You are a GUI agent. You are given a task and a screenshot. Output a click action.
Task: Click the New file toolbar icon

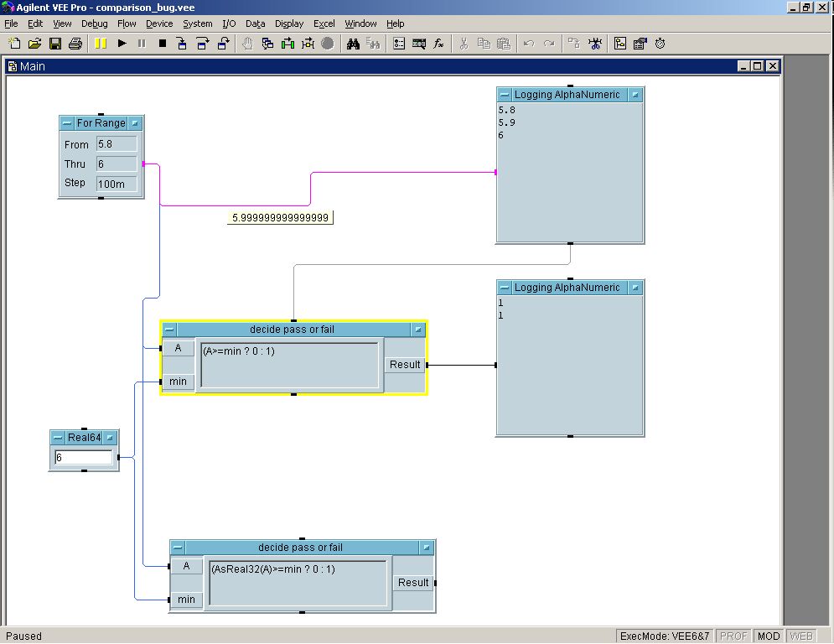pyautogui.click(x=14, y=44)
